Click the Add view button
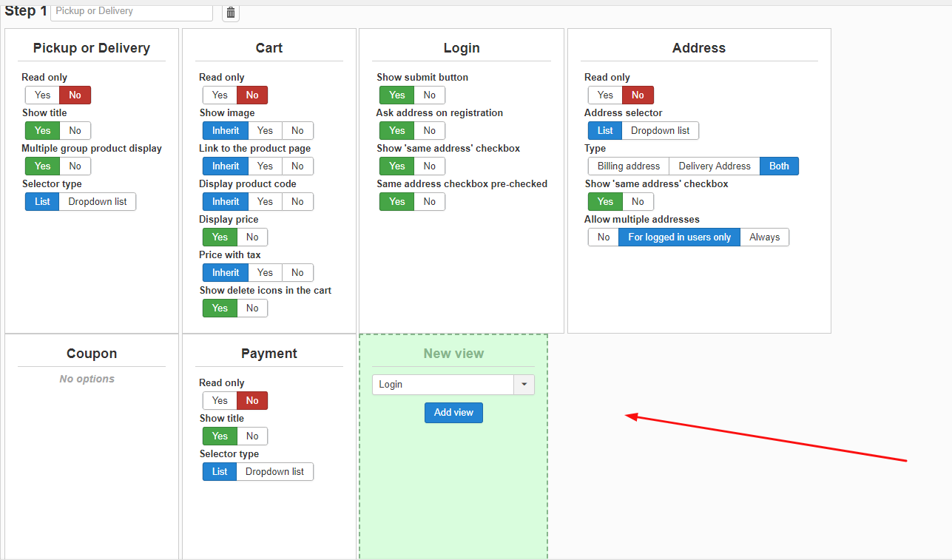The width and height of the screenshot is (952, 560). pos(453,413)
